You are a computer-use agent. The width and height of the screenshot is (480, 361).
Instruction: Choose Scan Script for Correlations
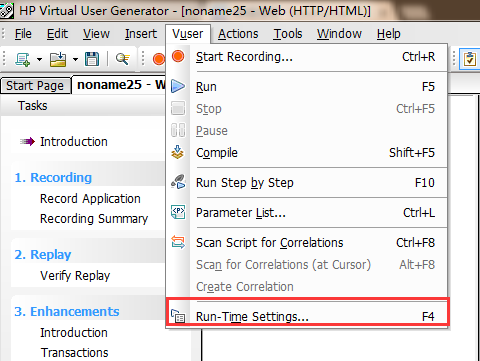click(x=307, y=243)
